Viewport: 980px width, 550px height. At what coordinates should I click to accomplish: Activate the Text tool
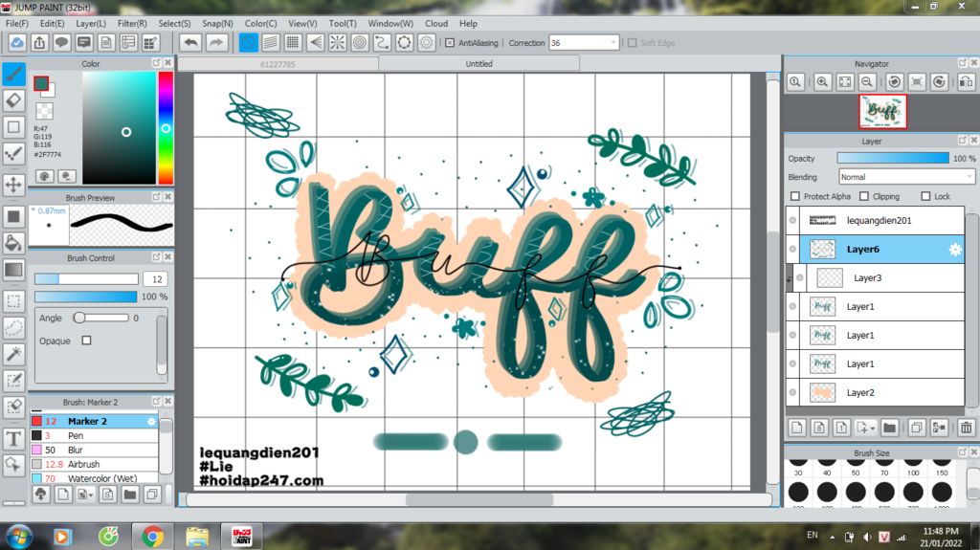click(13, 439)
